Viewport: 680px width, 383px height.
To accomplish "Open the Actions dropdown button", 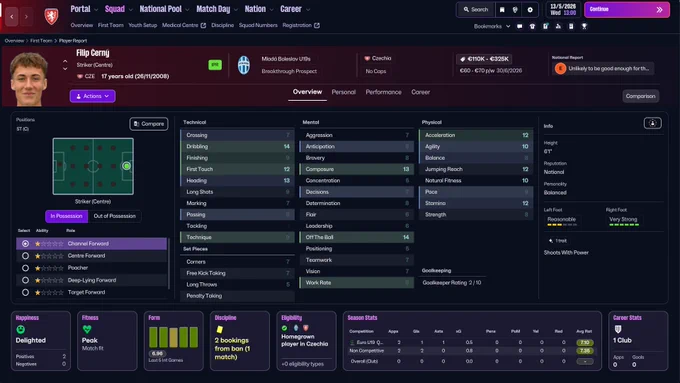I will pyautogui.click(x=92, y=96).
